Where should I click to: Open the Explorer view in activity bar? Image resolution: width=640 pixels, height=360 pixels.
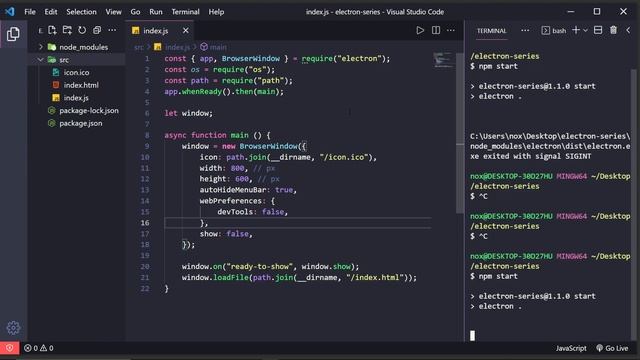[13, 34]
